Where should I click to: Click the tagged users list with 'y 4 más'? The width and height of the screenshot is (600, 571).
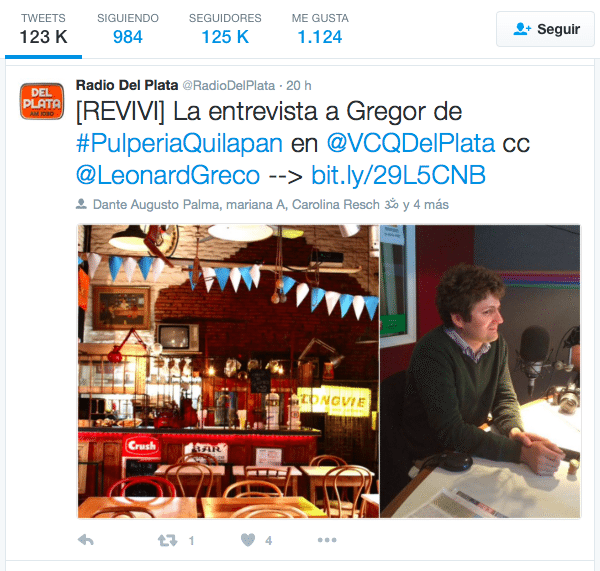coord(271,204)
